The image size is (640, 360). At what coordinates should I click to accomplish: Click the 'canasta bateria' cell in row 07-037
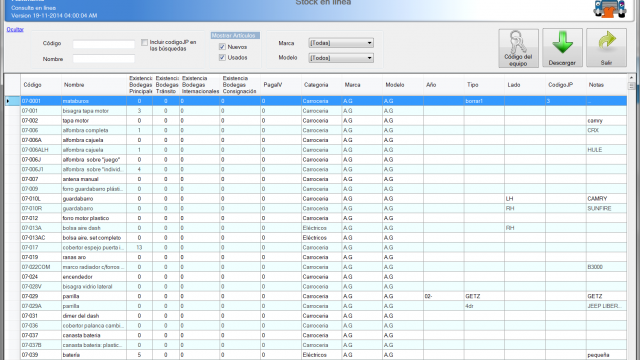94,335
